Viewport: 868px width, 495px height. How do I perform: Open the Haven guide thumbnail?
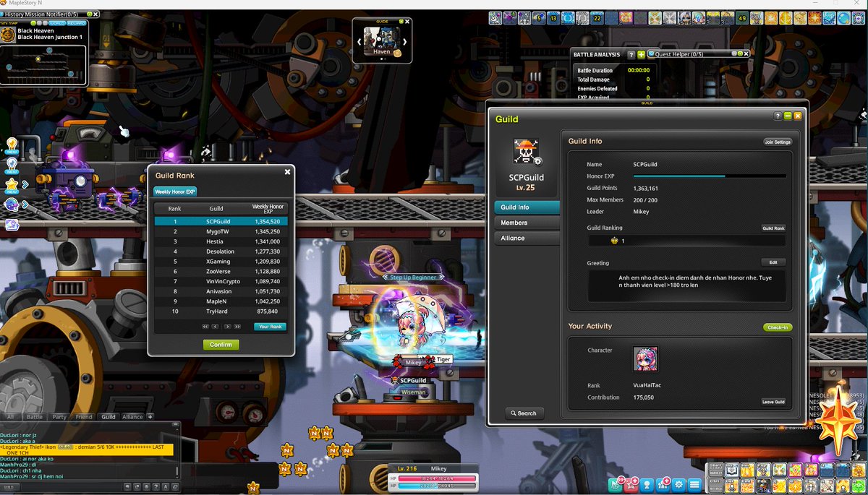click(x=382, y=42)
